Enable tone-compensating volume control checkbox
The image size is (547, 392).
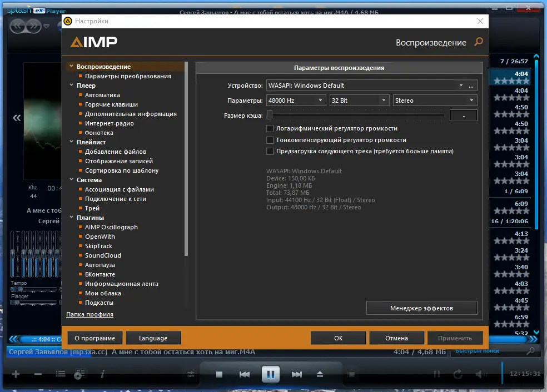(x=270, y=140)
